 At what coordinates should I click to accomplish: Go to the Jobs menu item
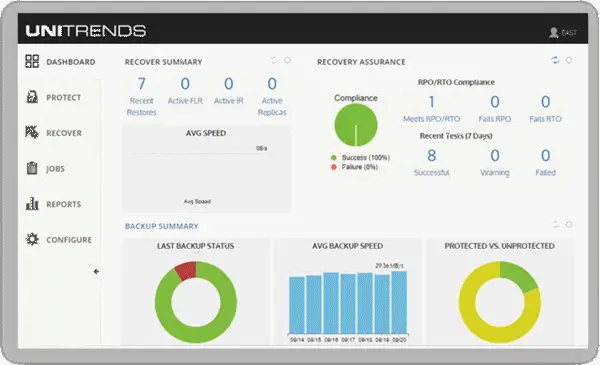[55, 169]
